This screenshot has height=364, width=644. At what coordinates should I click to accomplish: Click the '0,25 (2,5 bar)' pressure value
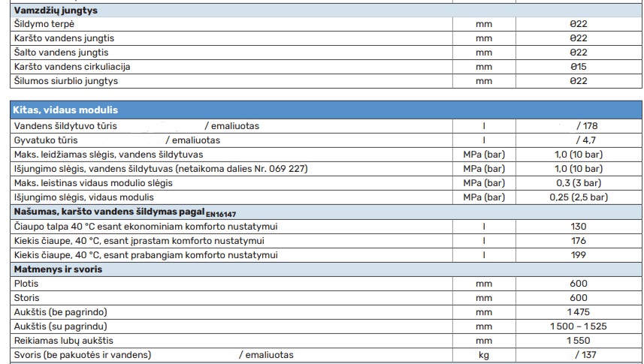pyautogui.click(x=578, y=197)
